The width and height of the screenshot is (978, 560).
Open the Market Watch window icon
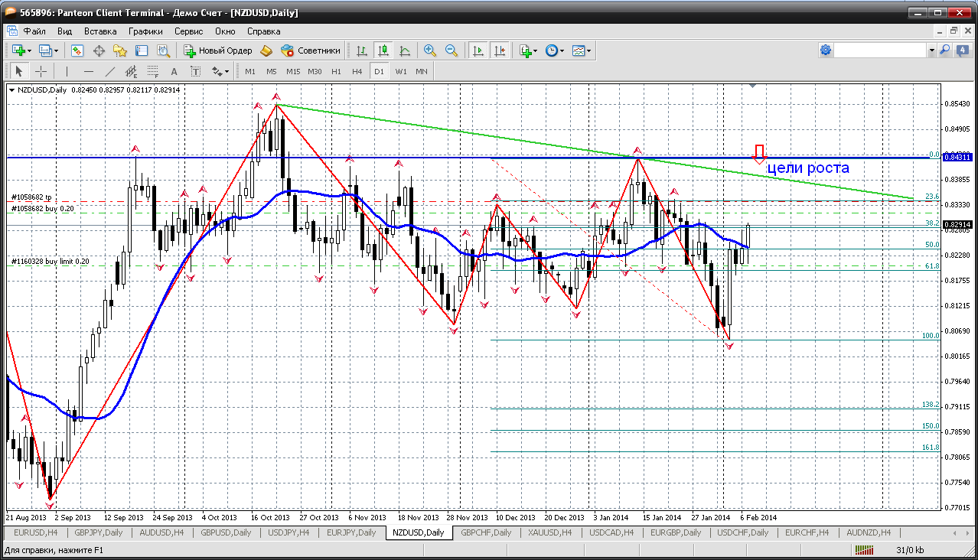[77, 50]
